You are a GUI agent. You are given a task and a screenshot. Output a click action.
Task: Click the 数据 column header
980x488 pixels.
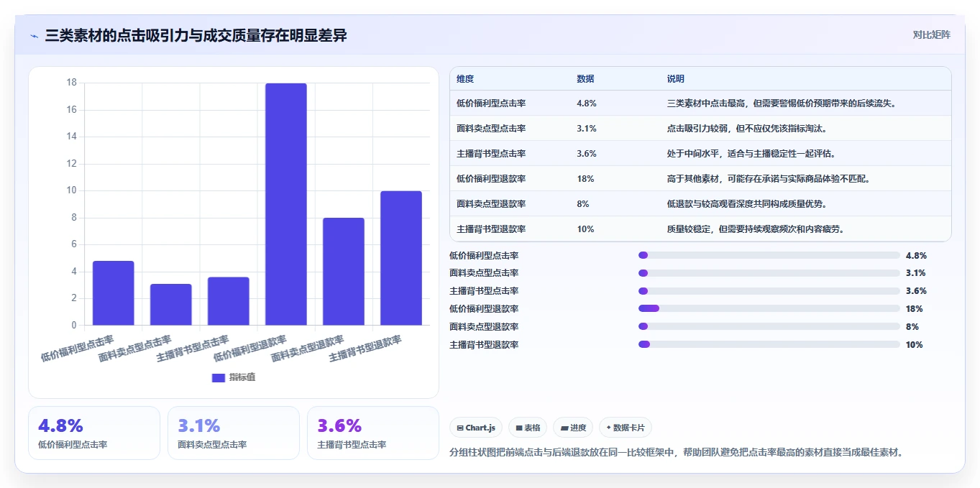pyautogui.click(x=586, y=79)
